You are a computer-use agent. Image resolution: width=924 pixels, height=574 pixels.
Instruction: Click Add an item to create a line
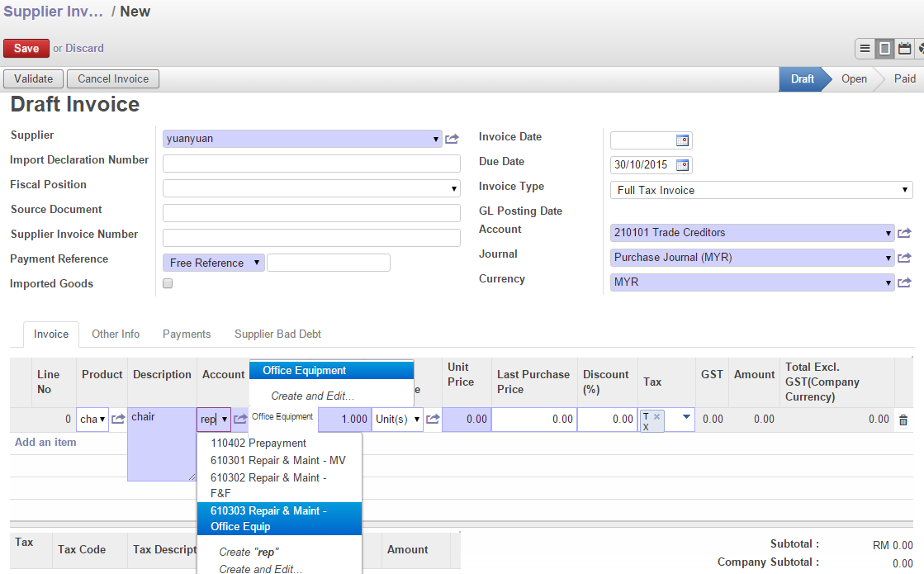pos(45,443)
